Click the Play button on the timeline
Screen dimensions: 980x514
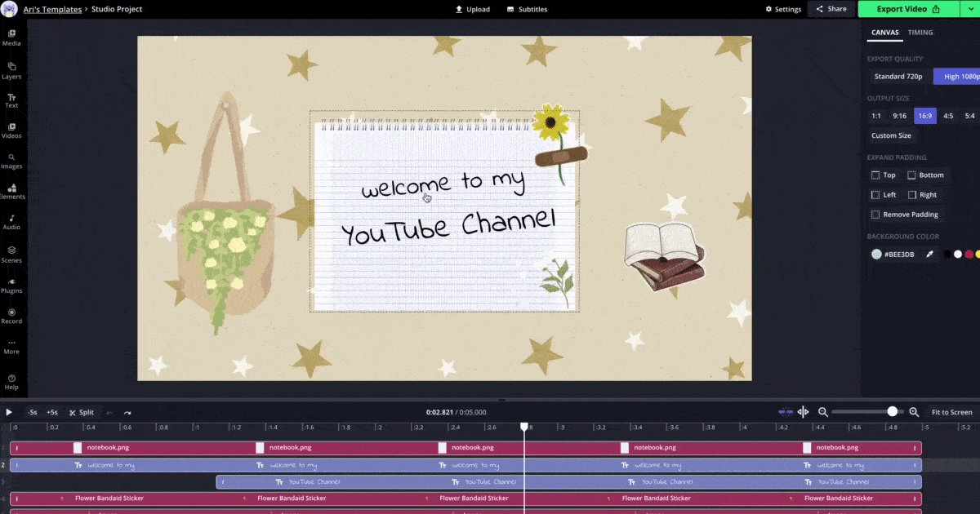9,412
